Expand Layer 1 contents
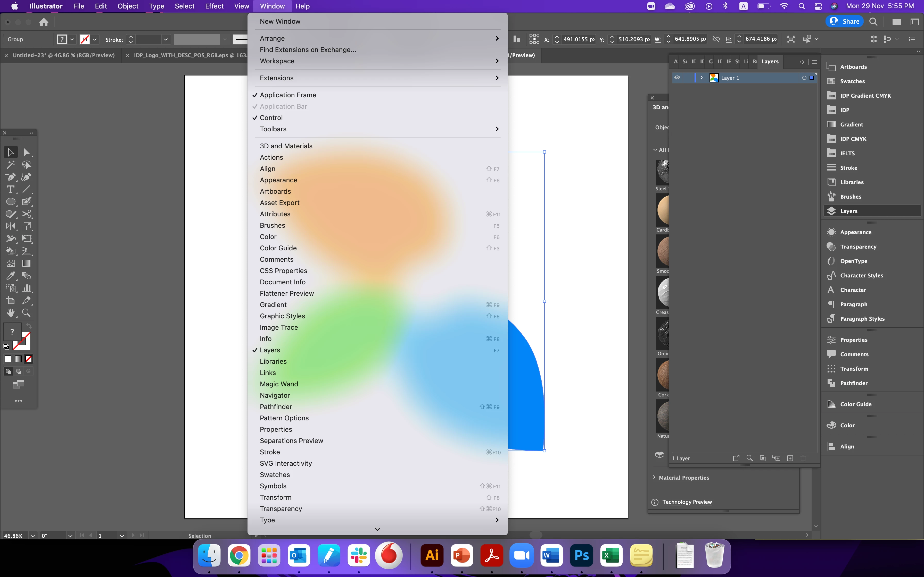Screen dimensions: 924x577 pos(702,78)
